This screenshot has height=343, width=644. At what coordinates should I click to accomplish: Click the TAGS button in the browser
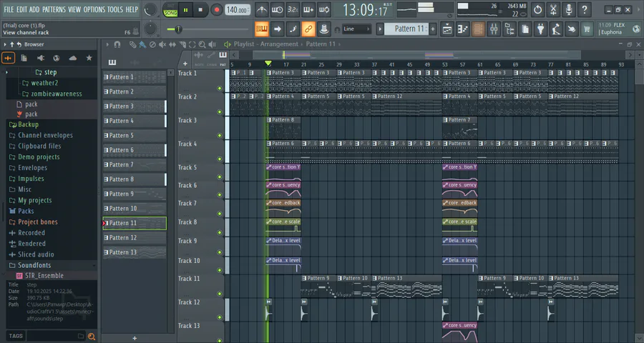[x=16, y=336]
